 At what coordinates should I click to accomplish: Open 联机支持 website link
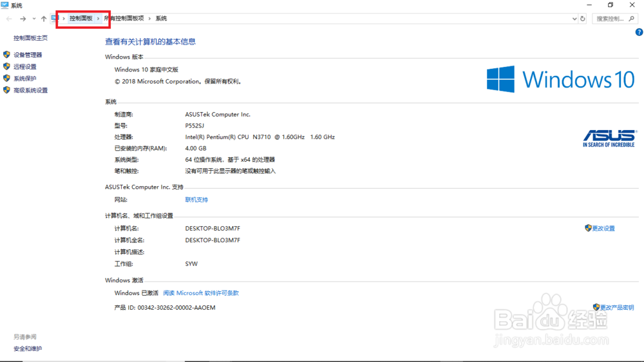196,200
